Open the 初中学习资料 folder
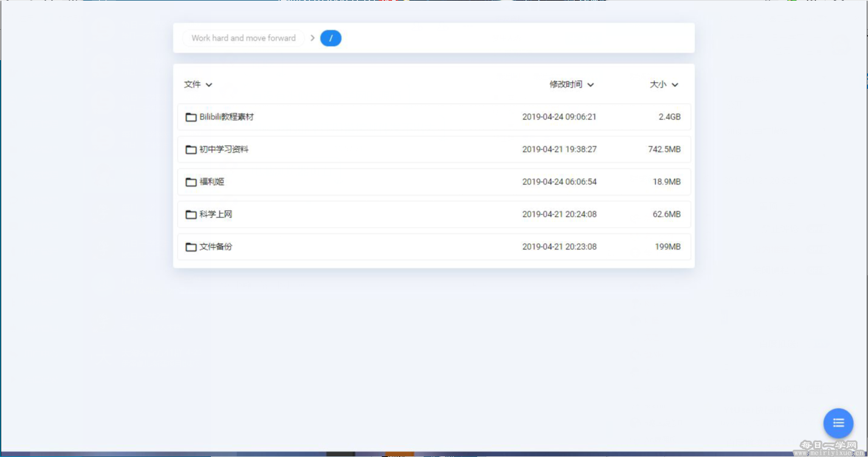 [434, 149]
